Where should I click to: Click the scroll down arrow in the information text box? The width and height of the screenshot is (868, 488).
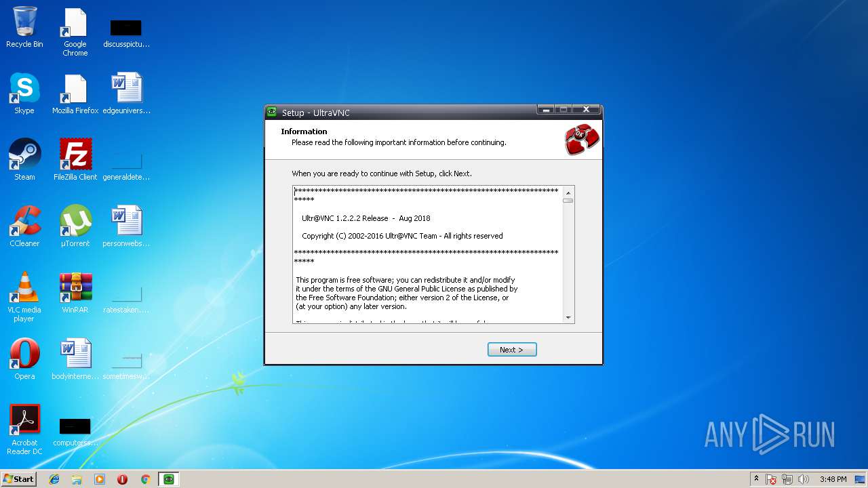[x=568, y=317]
